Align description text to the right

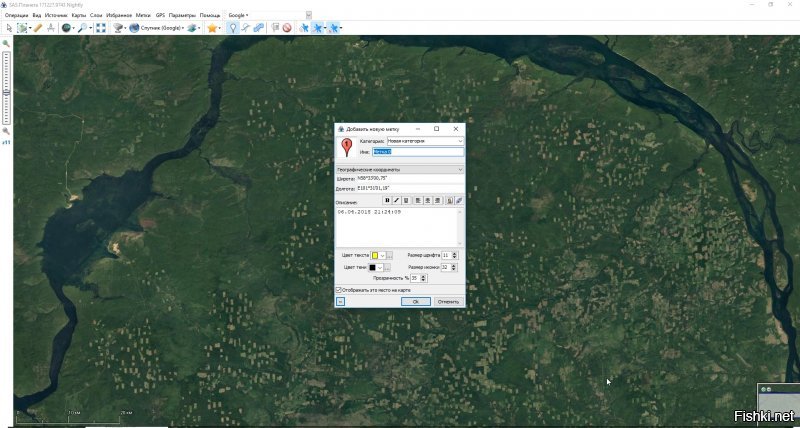pyautogui.click(x=437, y=201)
